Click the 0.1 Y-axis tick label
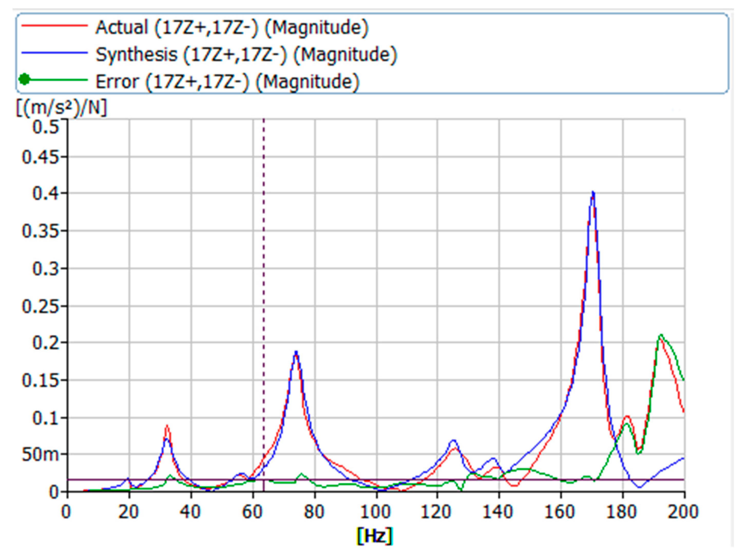This screenshot has height=560, width=745. [x=46, y=418]
